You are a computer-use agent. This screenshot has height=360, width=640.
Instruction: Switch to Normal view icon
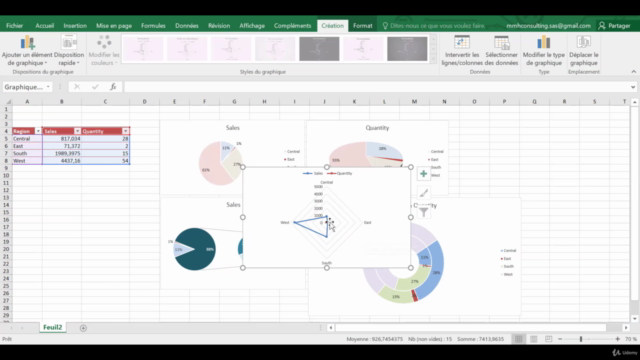pos(518,339)
